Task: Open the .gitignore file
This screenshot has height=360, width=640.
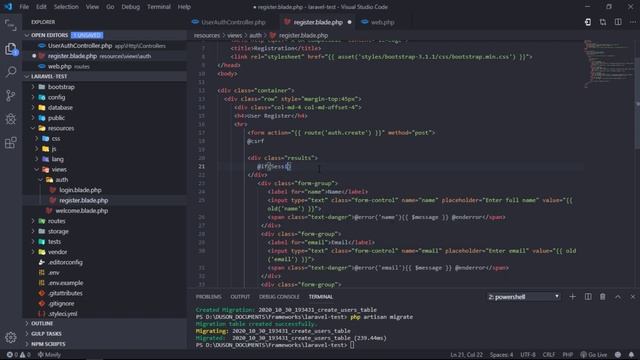Action: pyautogui.click(x=105, y=303)
